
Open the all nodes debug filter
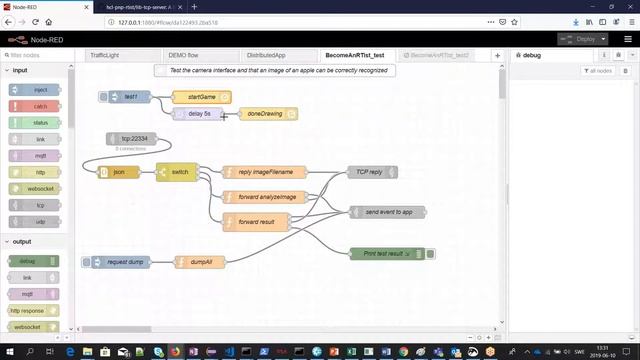598,71
